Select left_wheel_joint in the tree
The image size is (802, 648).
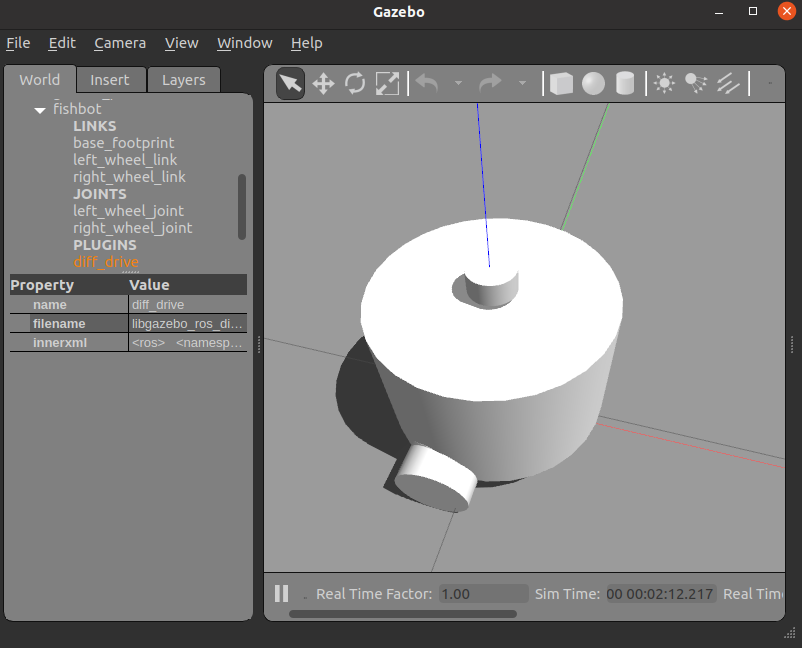[128, 211]
